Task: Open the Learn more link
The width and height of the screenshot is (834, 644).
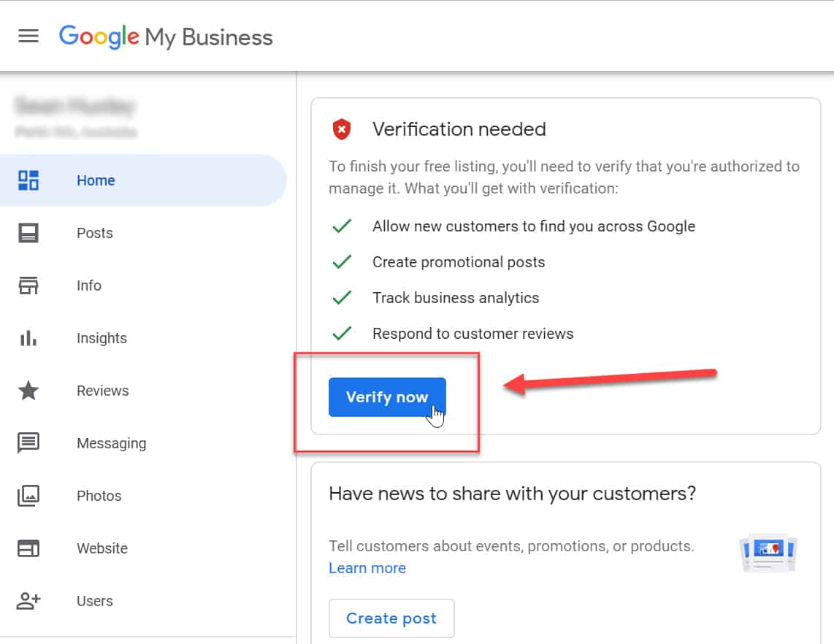Action: pyautogui.click(x=367, y=568)
